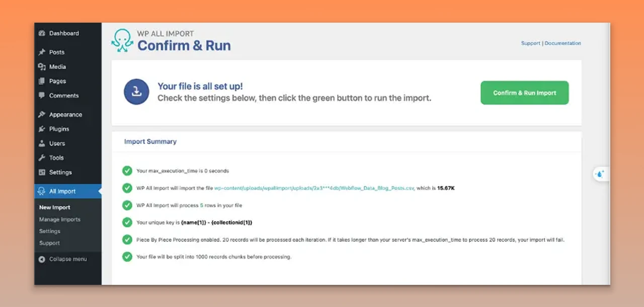
Task: Click the Settings sliders icon
Action: coord(42,172)
